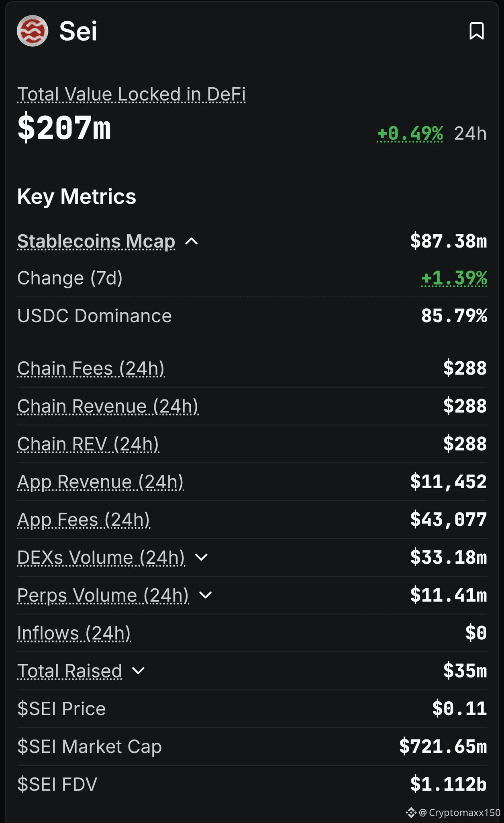Screen dimensions: 504x823
Task: Click the Perps Volume (24h) label
Action: pos(103,595)
